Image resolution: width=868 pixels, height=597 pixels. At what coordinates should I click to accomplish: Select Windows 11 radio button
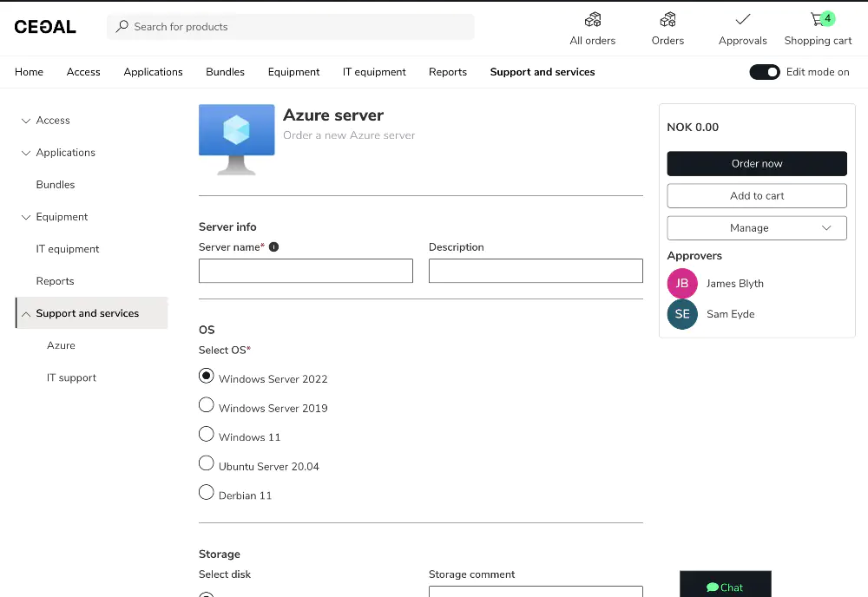coord(206,434)
